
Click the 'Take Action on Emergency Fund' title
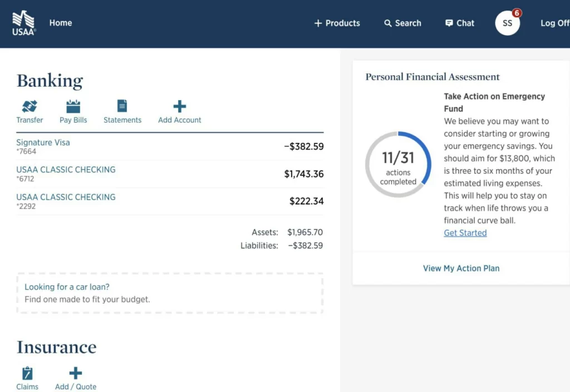(494, 102)
